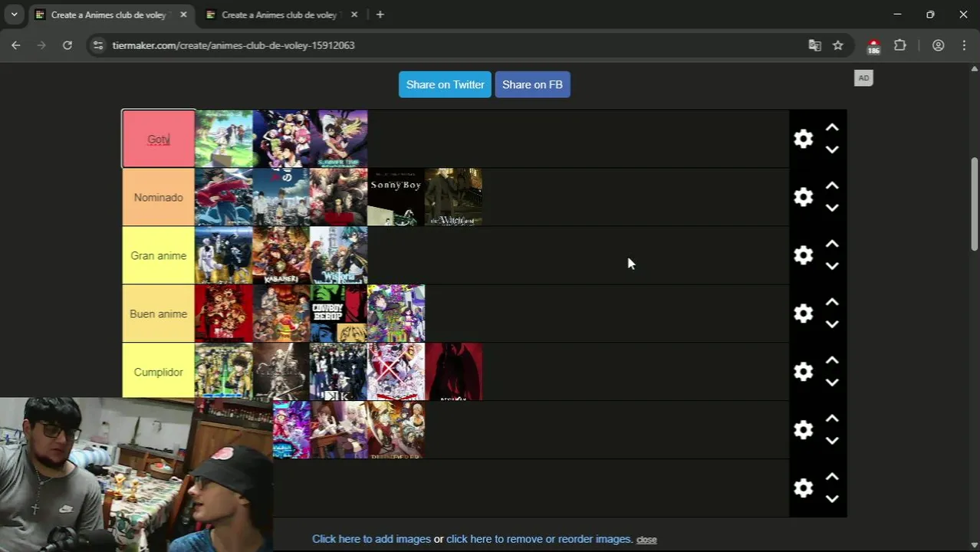Select the Kabaneri anime thumbnail

point(281,255)
